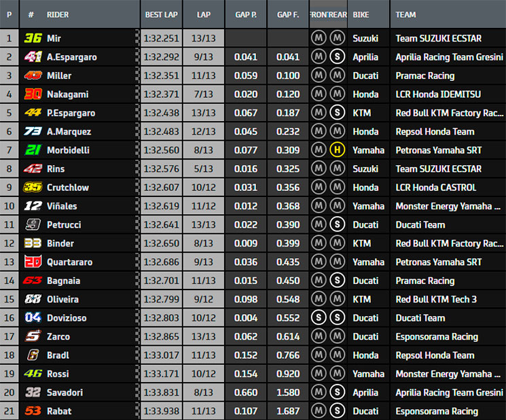506x420 pixels.
Task: Click lap count 5/13 for Rins
Action: click(204, 169)
